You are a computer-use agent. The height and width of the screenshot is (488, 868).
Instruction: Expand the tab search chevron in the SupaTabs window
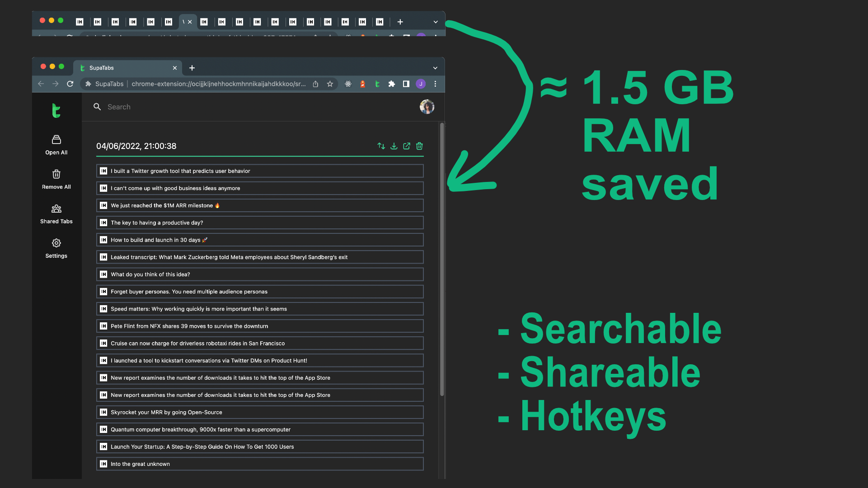435,68
